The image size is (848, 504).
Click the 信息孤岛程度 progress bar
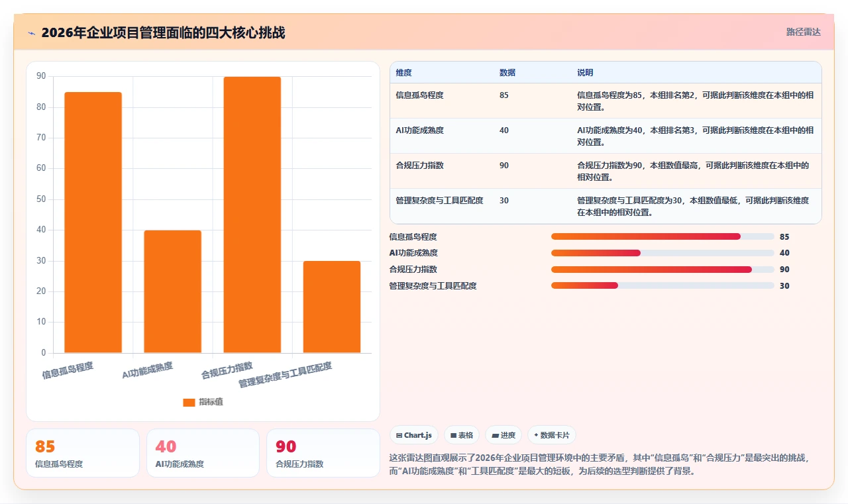pyautogui.click(x=662, y=236)
